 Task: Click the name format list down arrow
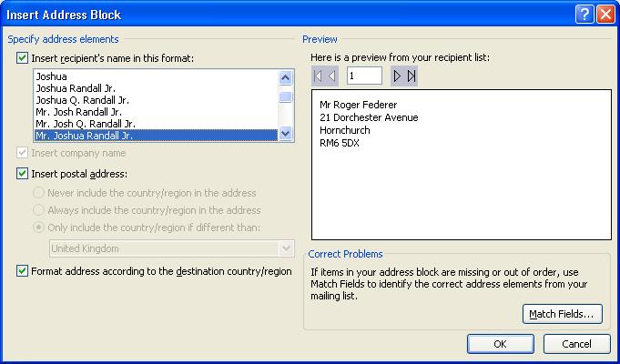point(286,134)
